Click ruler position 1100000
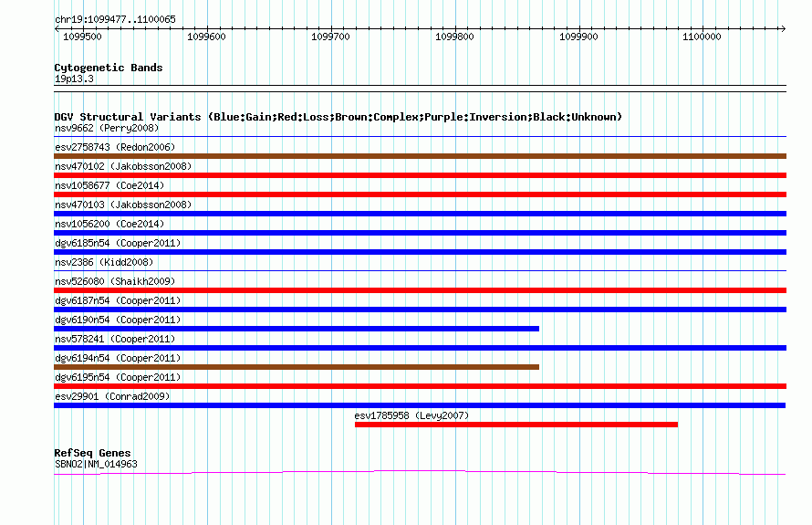Viewport: 812px width, 525px height. tap(702, 37)
